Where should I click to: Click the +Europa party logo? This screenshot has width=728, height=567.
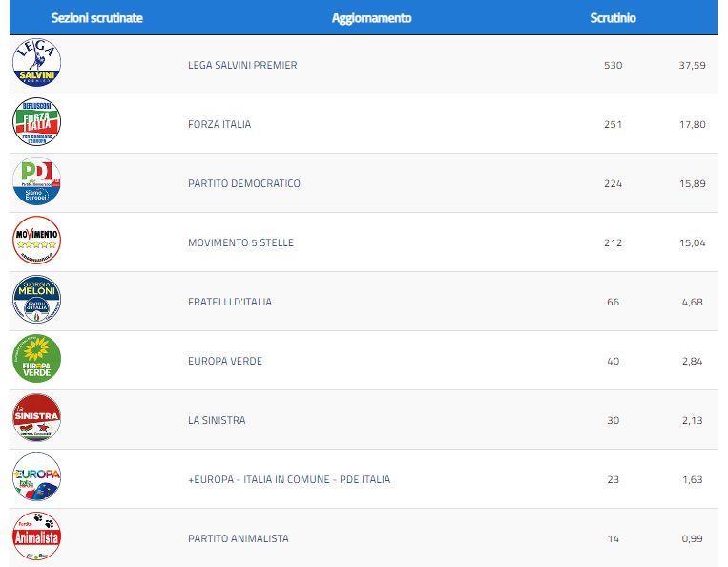pos(36,478)
